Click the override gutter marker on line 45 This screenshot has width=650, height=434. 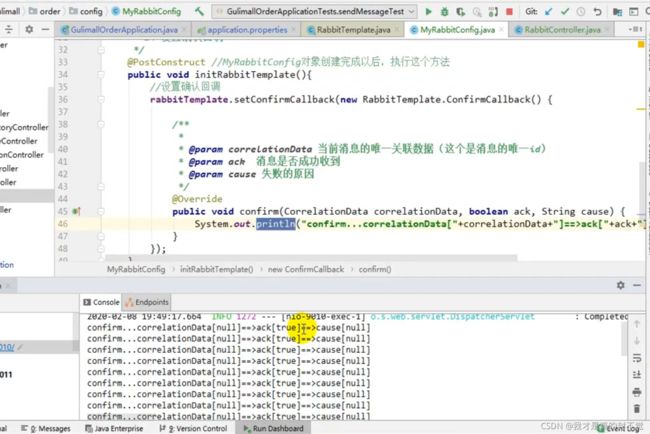point(76,211)
